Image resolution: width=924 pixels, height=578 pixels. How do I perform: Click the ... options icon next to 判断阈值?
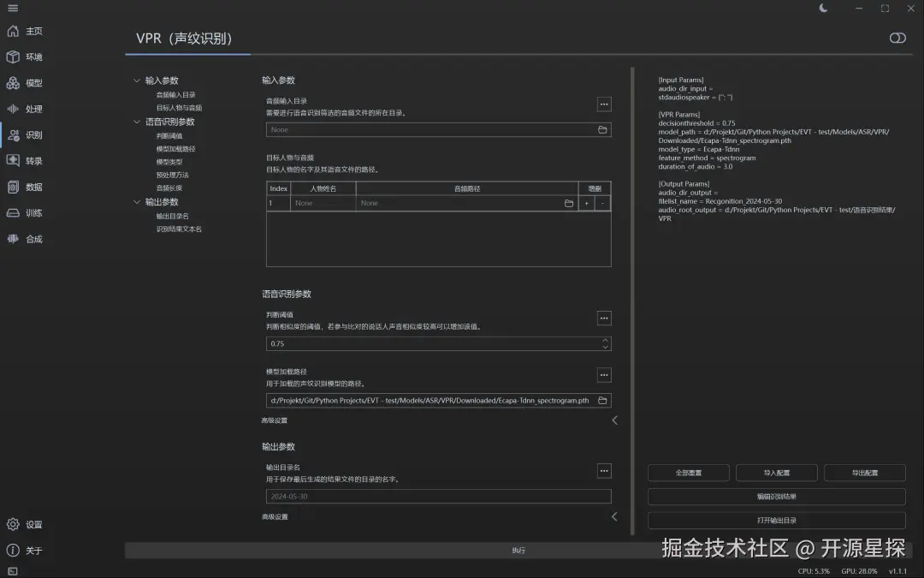604,318
